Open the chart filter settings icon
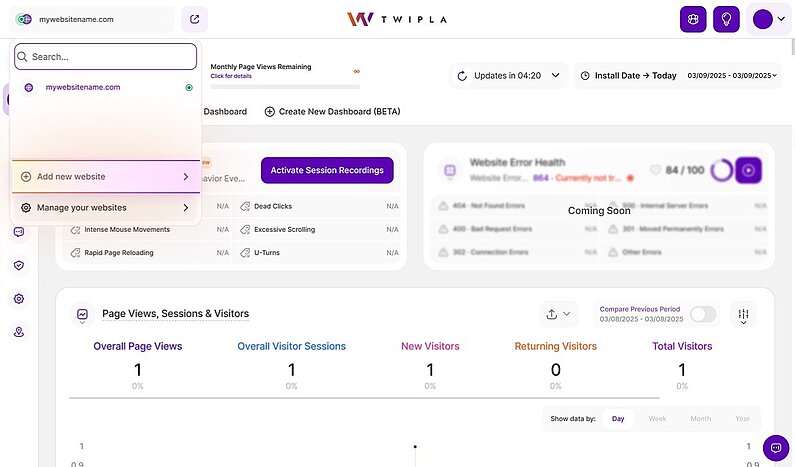Viewport: 795px width, 467px height. (x=743, y=314)
